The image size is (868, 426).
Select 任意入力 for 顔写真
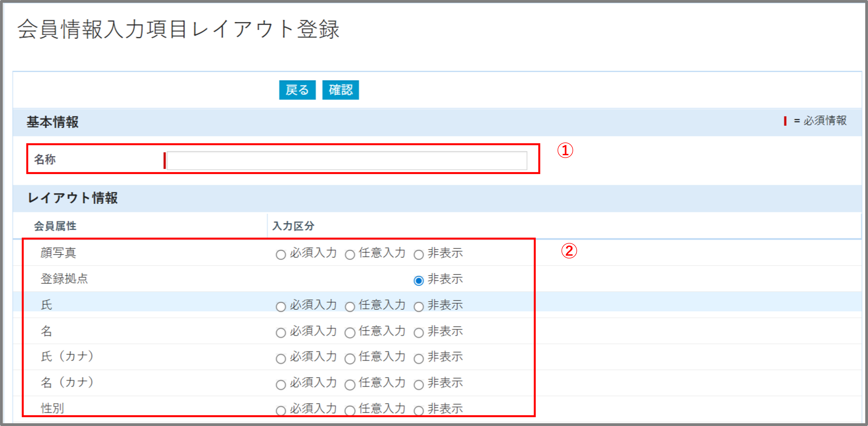point(350,255)
